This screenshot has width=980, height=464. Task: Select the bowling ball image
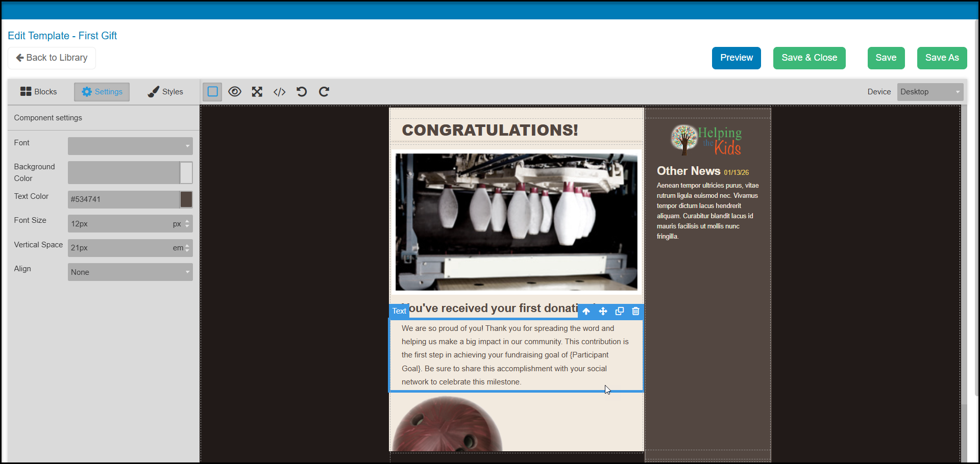[447, 424]
